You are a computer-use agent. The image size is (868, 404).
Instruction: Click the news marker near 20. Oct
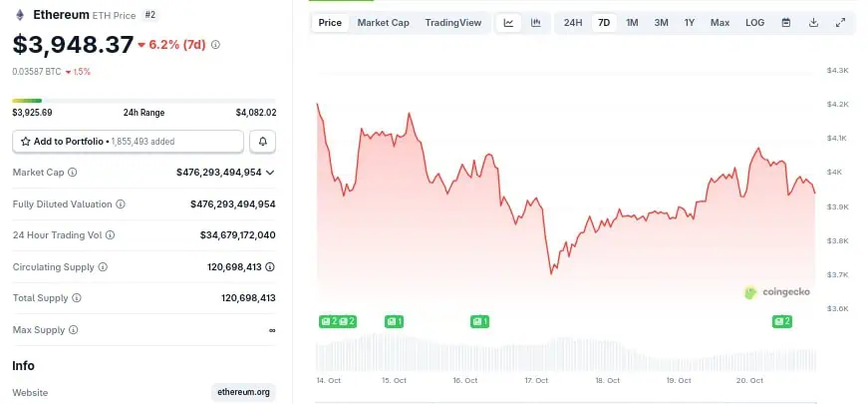click(782, 321)
